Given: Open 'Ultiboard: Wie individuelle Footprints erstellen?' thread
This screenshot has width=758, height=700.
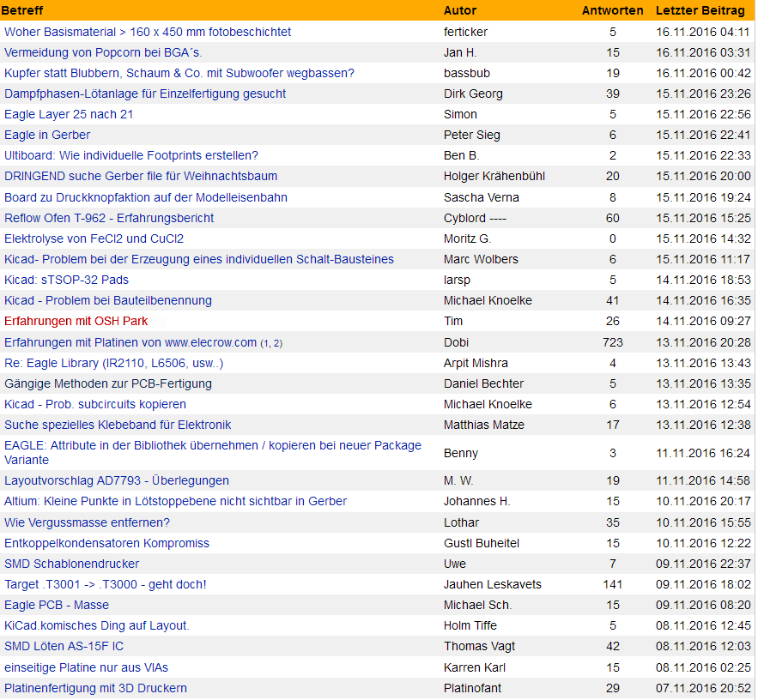Looking at the screenshot, I should click(131, 155).
